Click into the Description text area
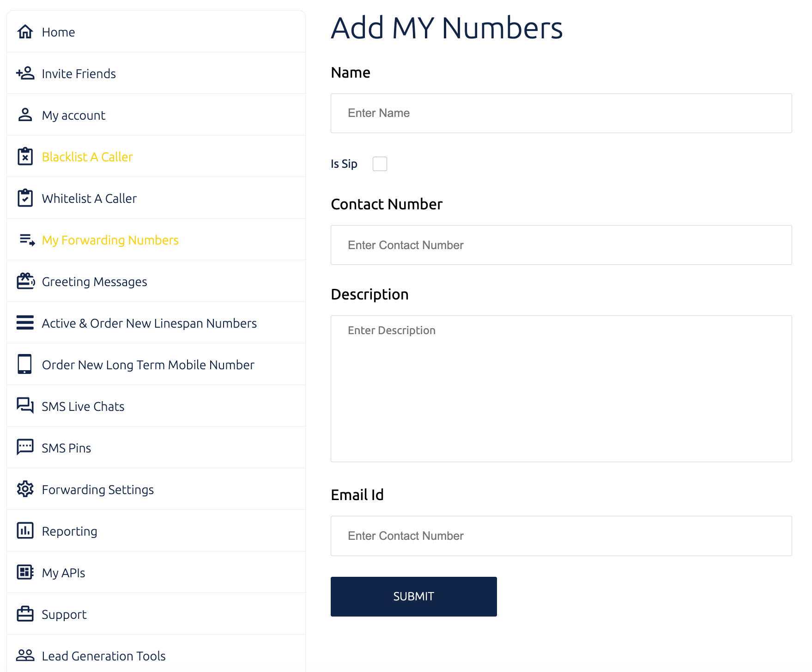 click(x=561, y=389)
